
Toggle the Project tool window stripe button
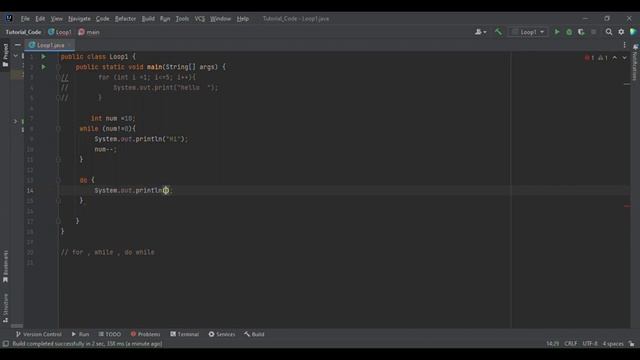5,56
